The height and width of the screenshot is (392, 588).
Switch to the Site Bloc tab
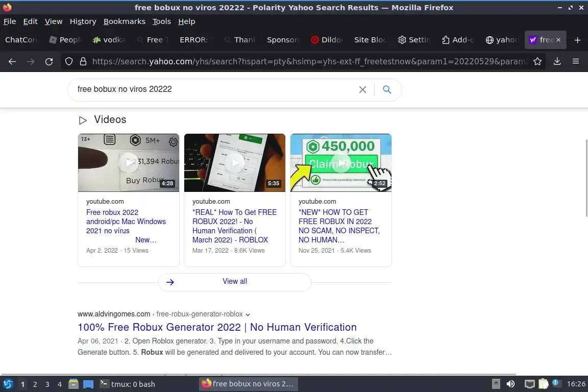point(371,40)
